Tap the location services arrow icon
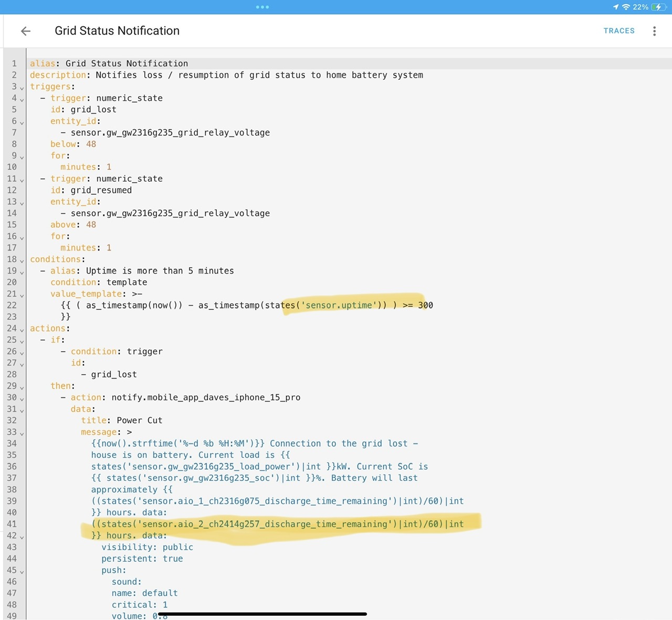This screenshot has height=620, width=672. (616, 7)
